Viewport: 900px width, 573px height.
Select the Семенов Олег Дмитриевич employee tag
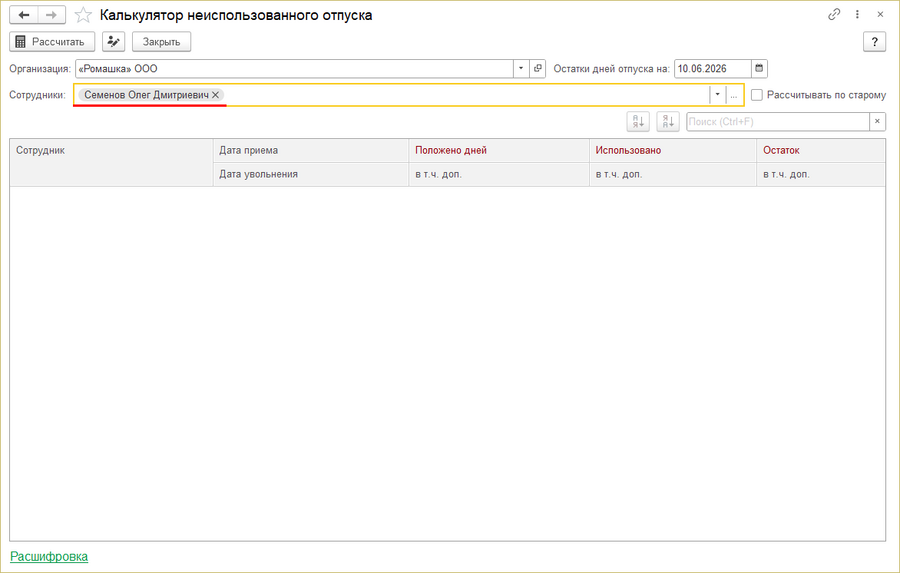[x=146, y=95]
